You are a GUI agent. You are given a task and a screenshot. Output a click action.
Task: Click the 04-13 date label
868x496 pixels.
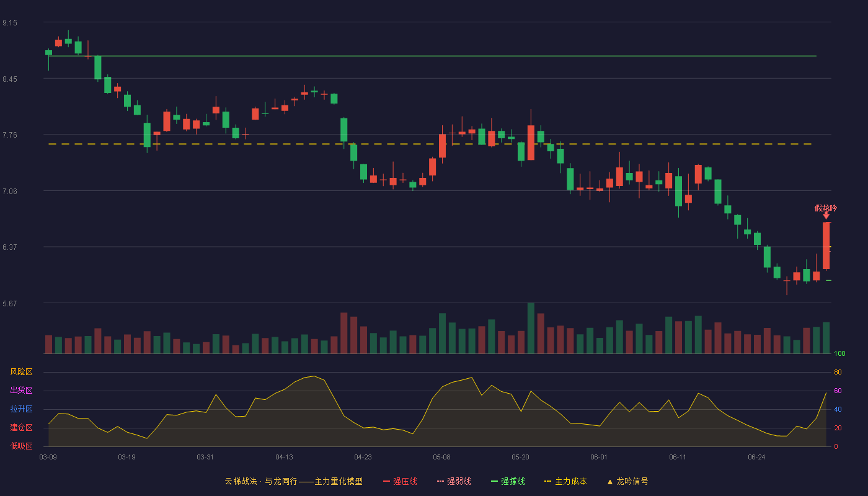284,457
